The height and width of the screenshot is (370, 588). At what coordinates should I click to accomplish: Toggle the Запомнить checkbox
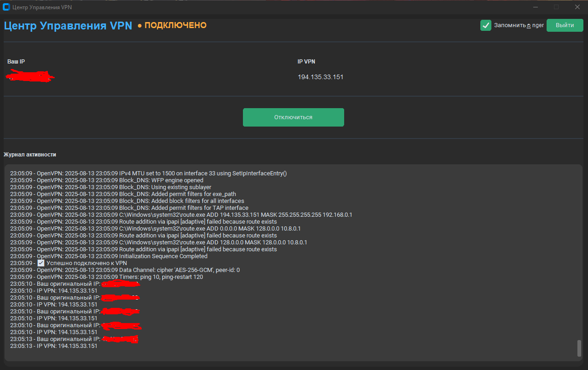point(485,25)
